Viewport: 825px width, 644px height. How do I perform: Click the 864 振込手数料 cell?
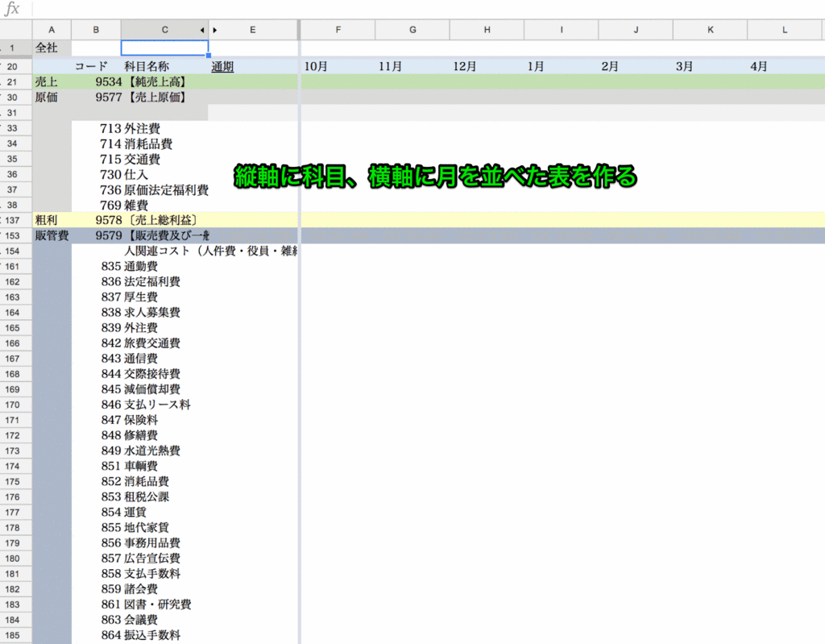click(x=153, y=634)
